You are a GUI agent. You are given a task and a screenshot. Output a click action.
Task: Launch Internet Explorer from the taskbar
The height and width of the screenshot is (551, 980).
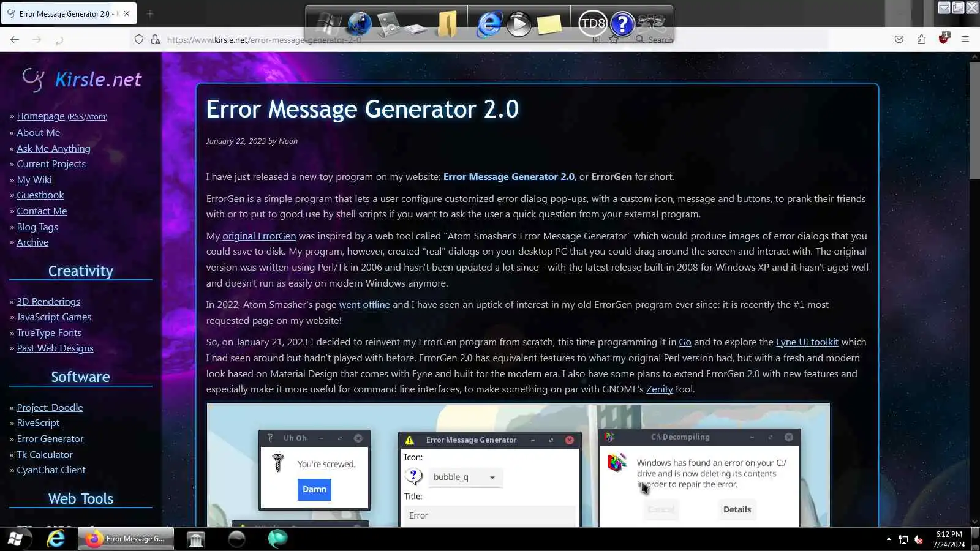point(56,539)
